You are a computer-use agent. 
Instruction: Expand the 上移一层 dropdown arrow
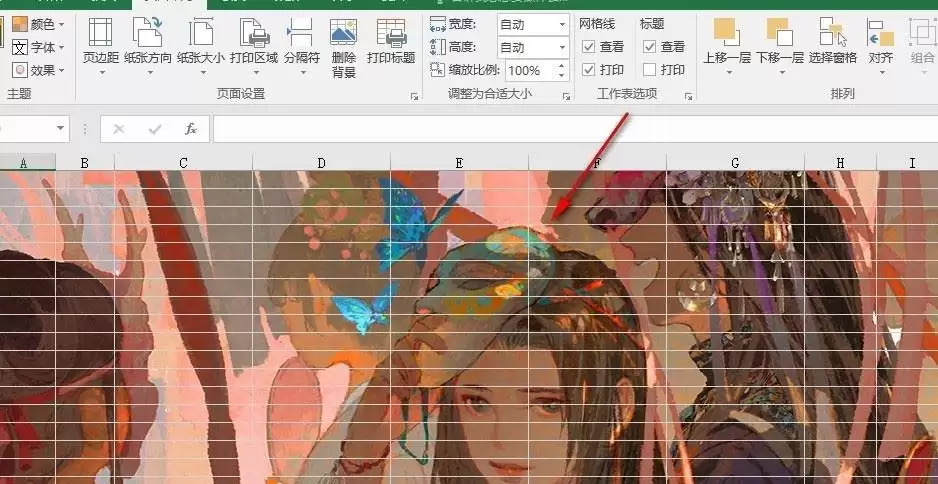pos(728,73)
